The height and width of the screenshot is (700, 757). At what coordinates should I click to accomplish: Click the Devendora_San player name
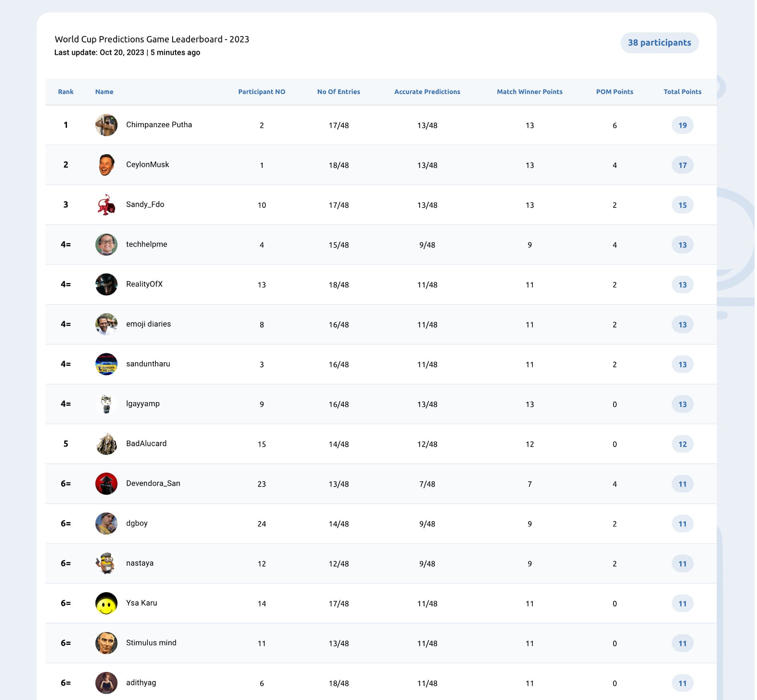click(153, 483)
